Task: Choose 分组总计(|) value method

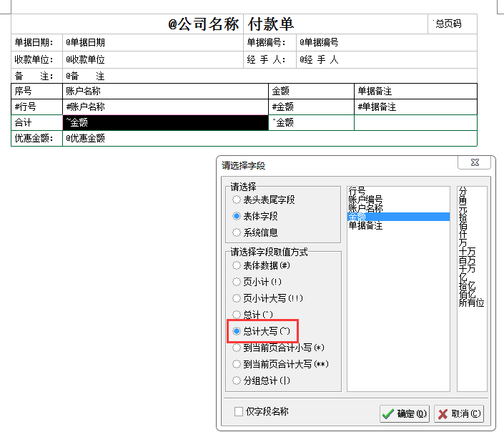Action: point(262,380)
